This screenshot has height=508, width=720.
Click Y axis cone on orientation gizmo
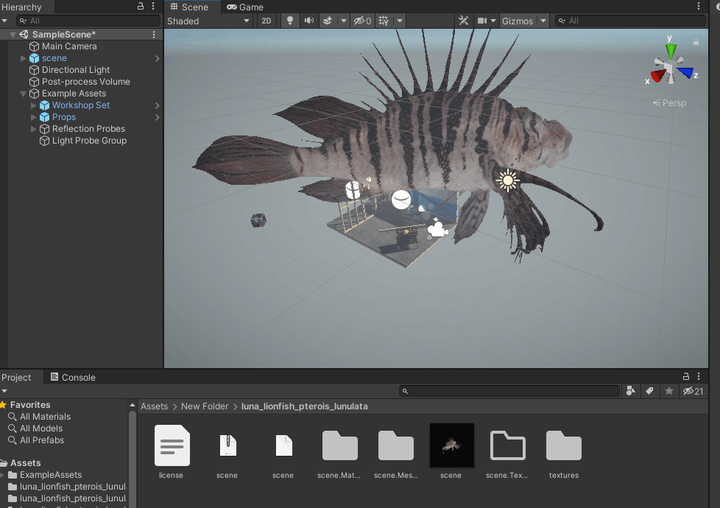tap(671, 51)
